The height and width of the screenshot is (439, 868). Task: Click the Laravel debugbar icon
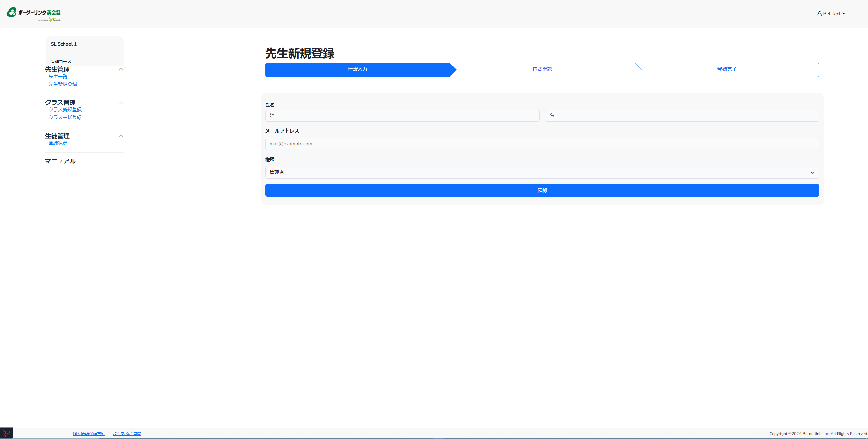click(x=6, y=433)
